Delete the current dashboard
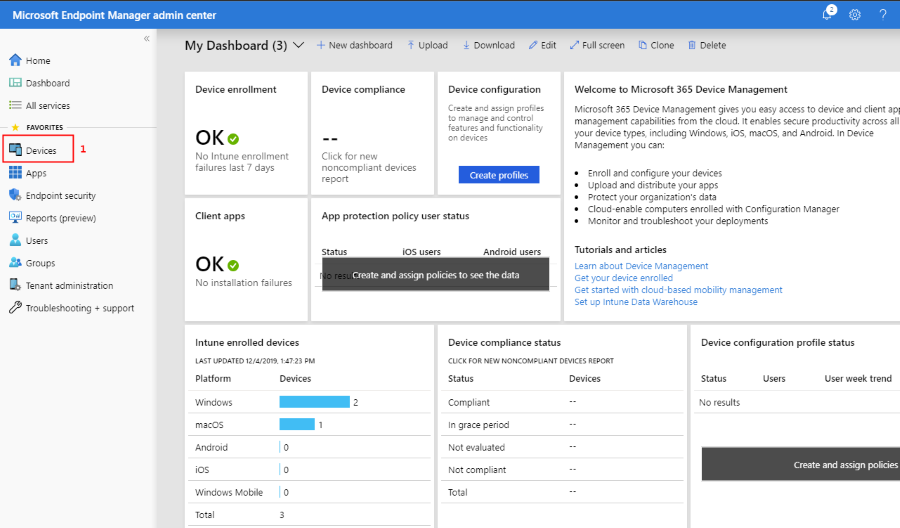The width and height of the screenshot is (900, 528). (707, 45)
